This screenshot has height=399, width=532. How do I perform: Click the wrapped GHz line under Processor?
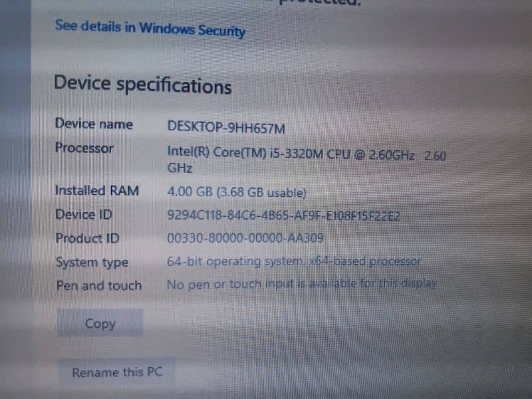coord(180,168)
